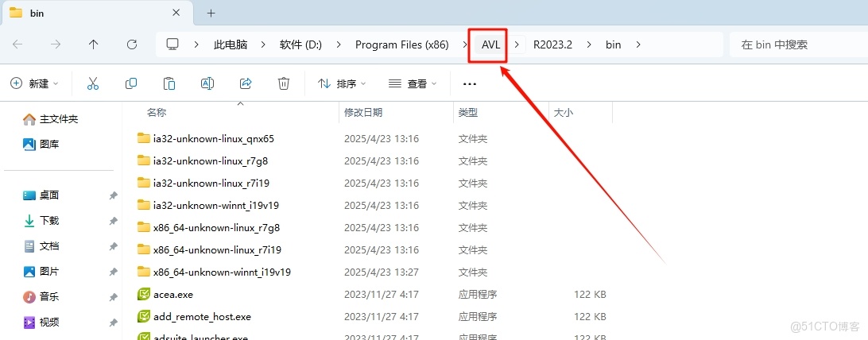Unpin 桌面 via its pin icon
Image resolution: width=868 pixels, height=340 pixels.
coord(113,195)
